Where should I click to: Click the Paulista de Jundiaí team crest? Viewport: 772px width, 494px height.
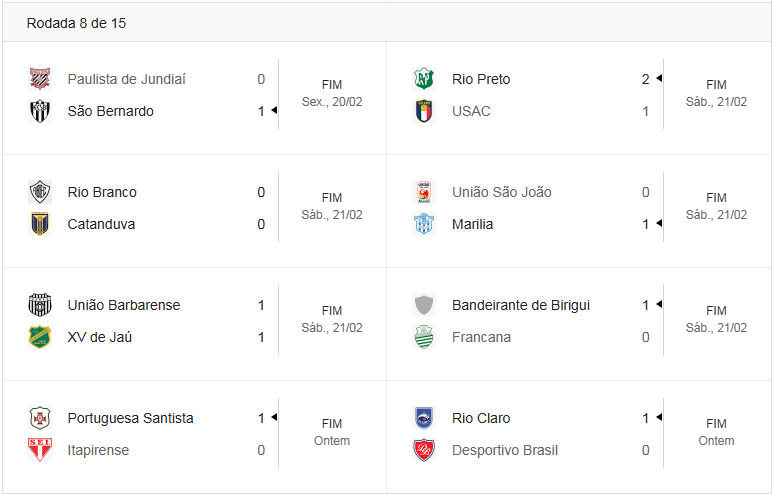click(x=40, y=79)
